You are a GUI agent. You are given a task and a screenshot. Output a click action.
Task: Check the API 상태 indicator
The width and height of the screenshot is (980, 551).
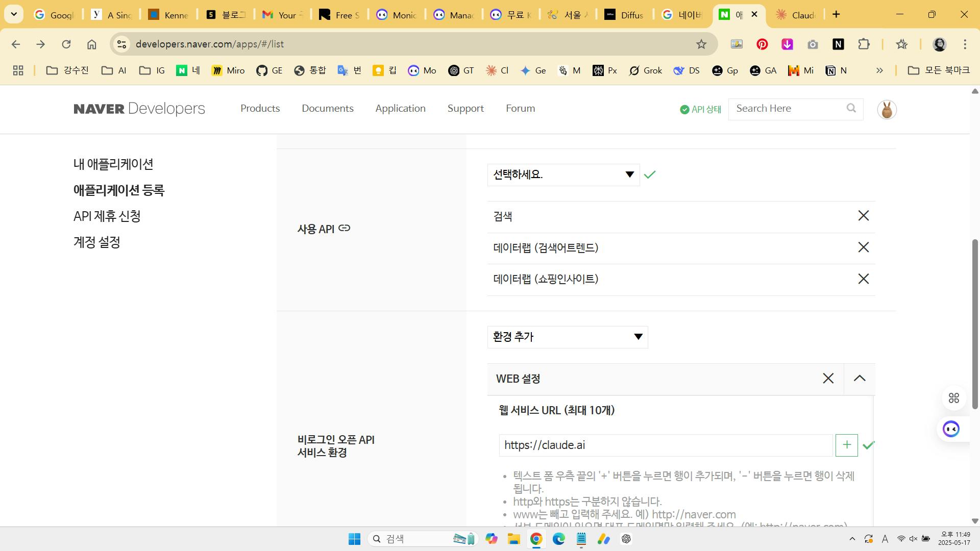click(700, 109)
